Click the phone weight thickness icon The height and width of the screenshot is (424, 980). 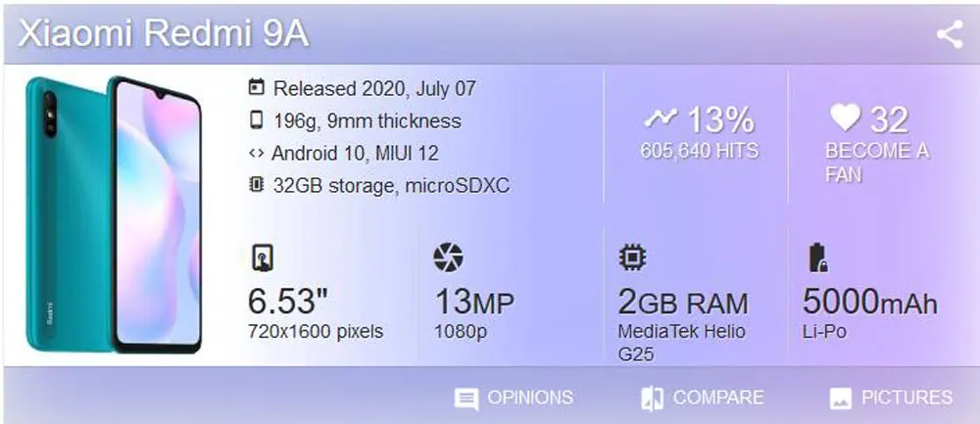coord(257,120)
